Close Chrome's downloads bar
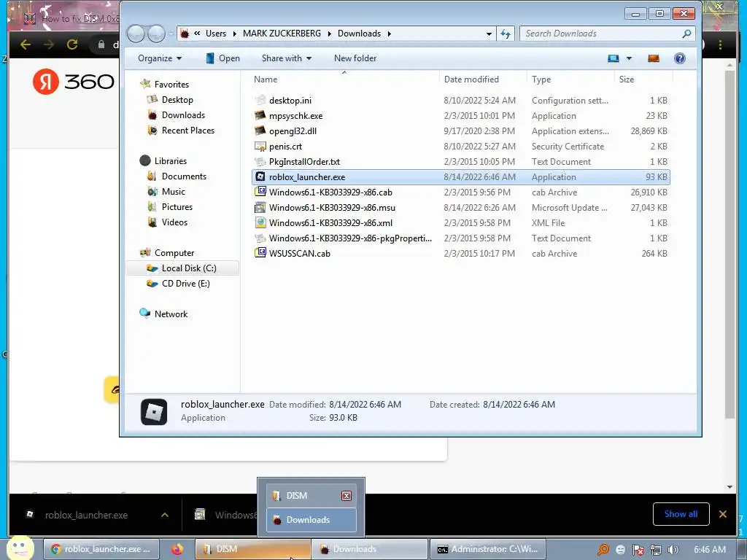This screenshot has width=747, height=560. tap(723, 514)
